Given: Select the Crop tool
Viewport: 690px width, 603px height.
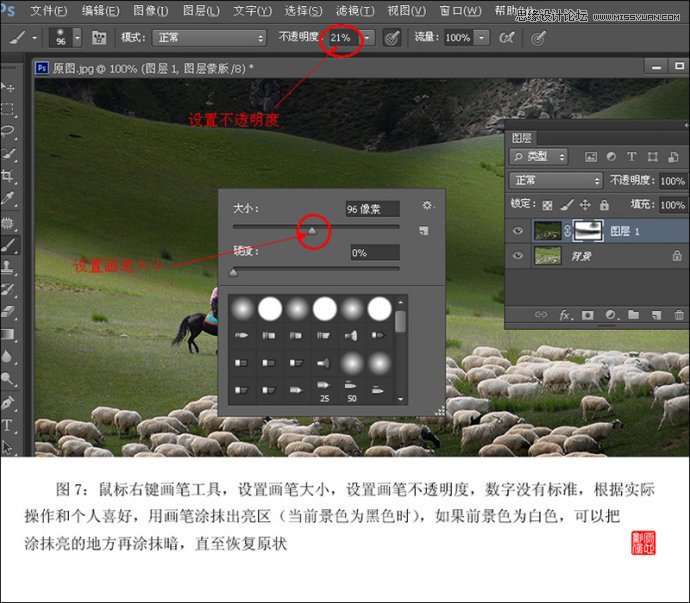Looking at the screenshot, I should coord(8,176).
